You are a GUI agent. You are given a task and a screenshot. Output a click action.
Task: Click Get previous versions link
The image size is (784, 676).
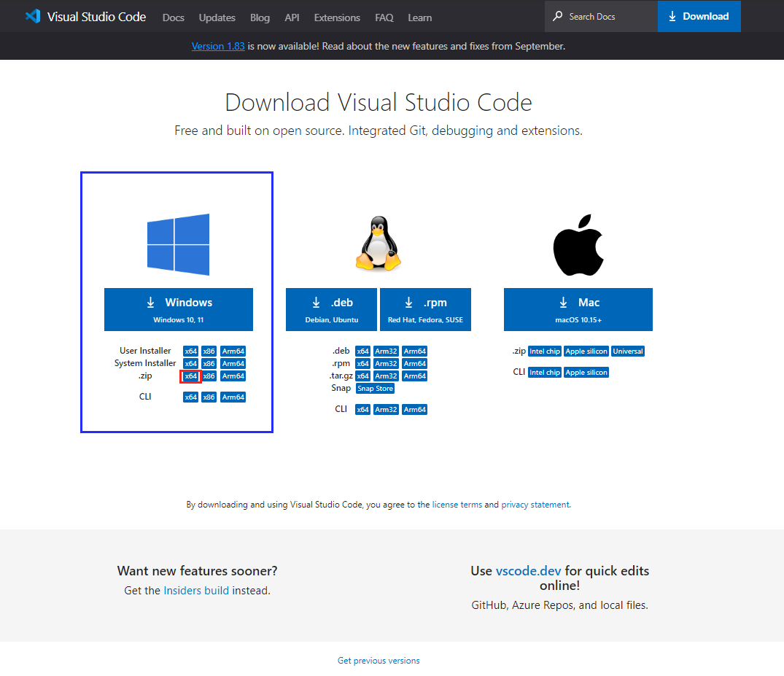(379, 661)
